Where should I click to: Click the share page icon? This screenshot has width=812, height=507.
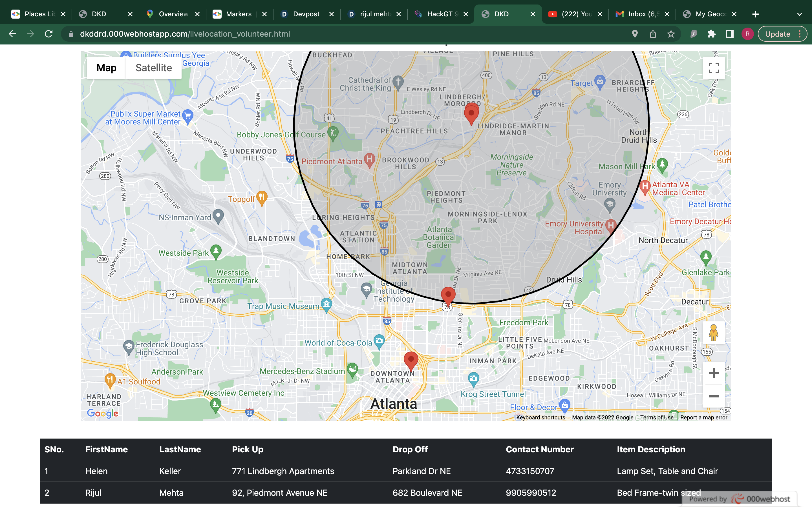pos(653,34)
